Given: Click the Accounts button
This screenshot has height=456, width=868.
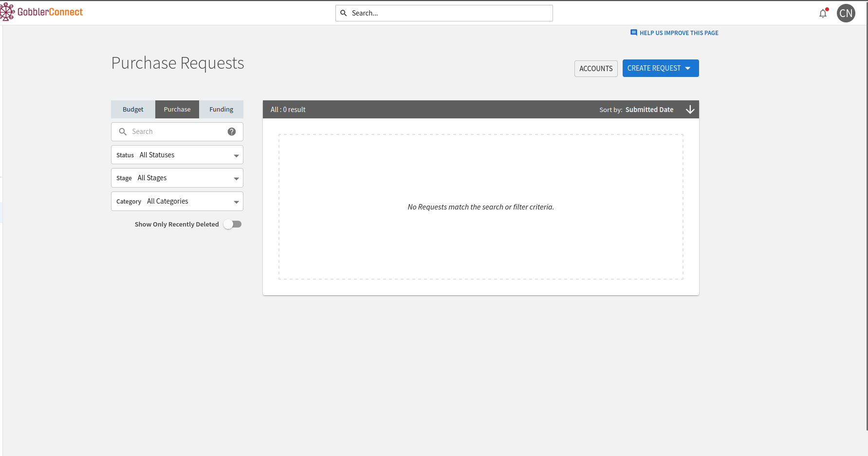Looking at the screenshot, I should (596, 69).
